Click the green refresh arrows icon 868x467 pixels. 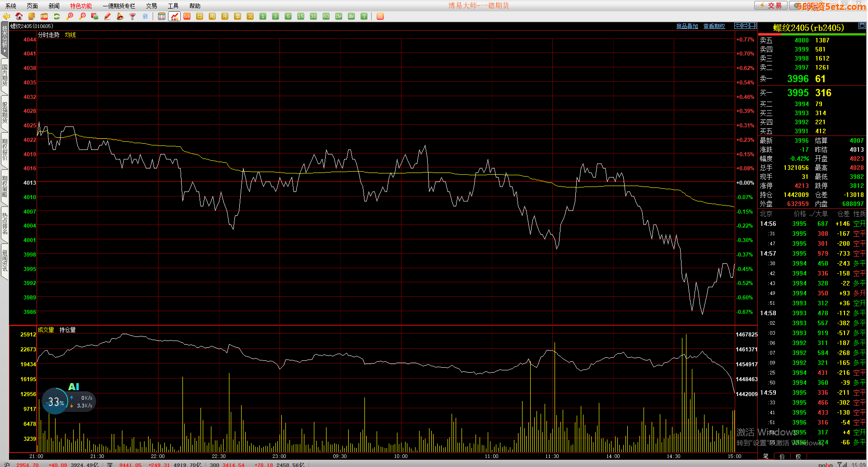(x=57, y=16)
